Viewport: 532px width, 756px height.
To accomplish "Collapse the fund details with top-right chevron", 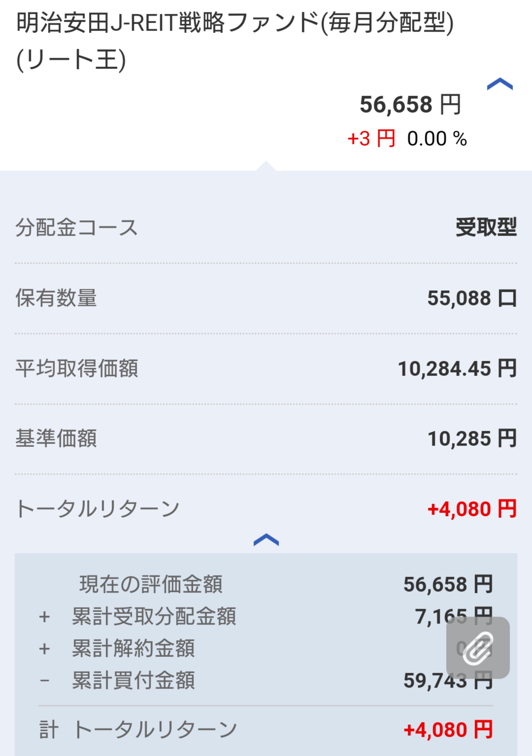I will point(499,84).
